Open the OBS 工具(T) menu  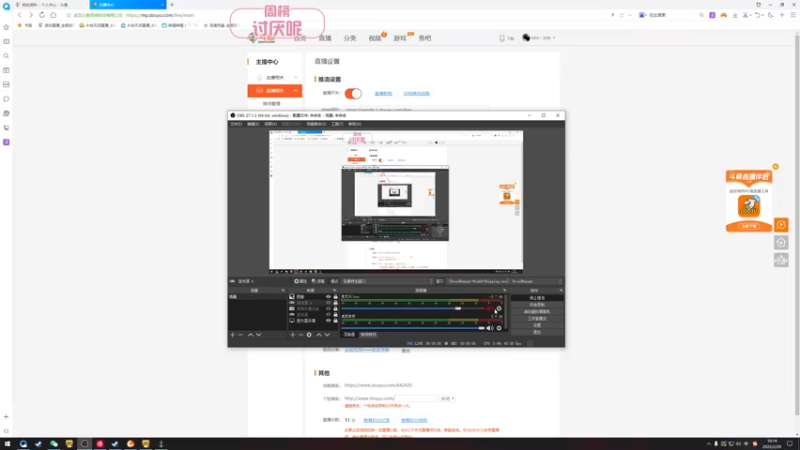coord(337,124)
